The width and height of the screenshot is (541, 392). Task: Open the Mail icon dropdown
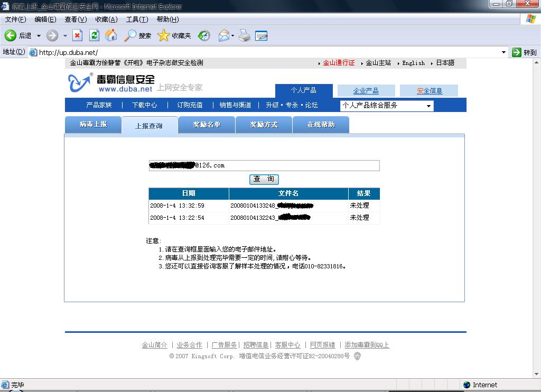click(232, 36)
